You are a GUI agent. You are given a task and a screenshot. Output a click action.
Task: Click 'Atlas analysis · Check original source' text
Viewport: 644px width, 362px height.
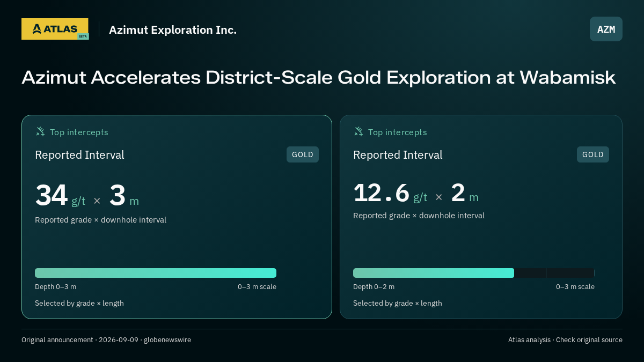565,340
